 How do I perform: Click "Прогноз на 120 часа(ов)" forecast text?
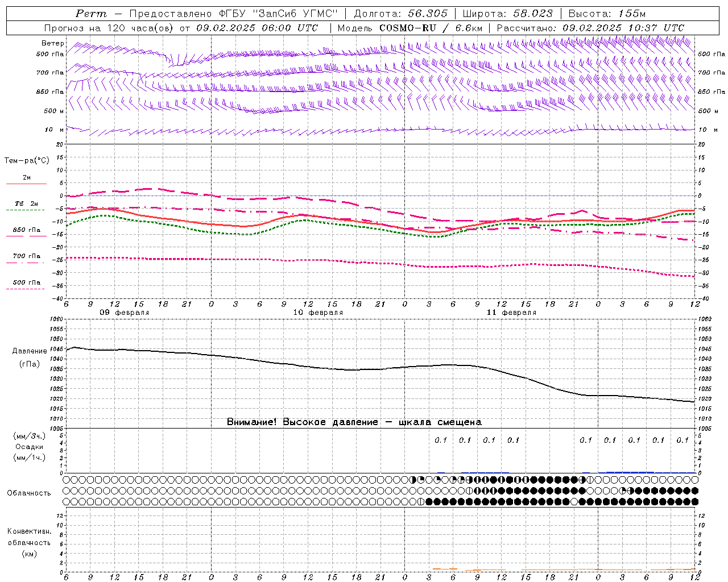pos(108,28)
